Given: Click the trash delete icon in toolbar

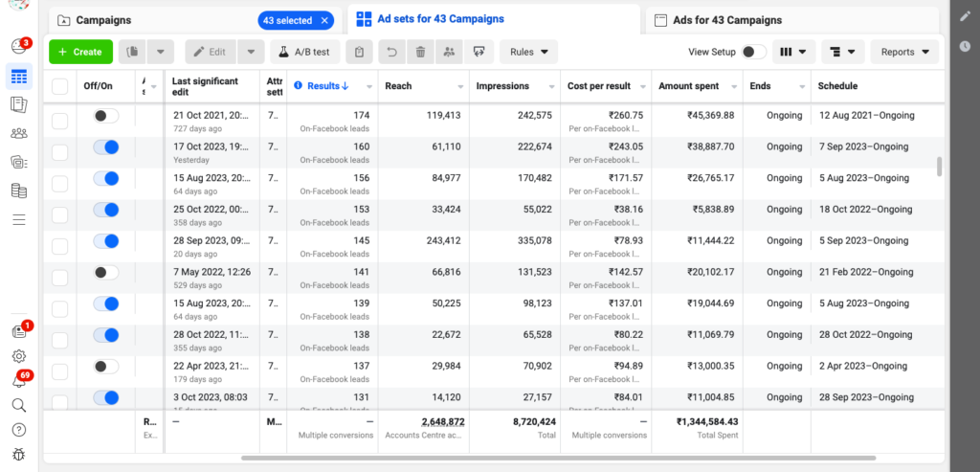Looking at the screenshot, I should pyautogui.click(x=420, y=52).
